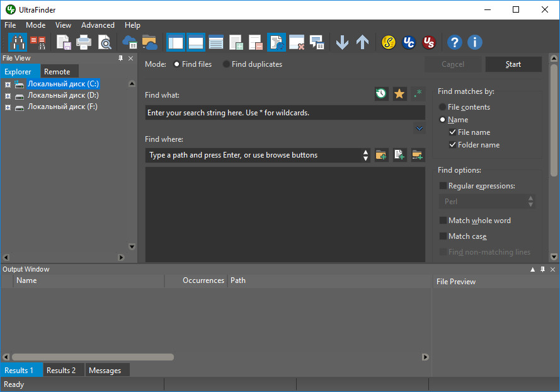Expand the blue chevron below Find what
The image size is (560, 392).
(x=420, y=129)
